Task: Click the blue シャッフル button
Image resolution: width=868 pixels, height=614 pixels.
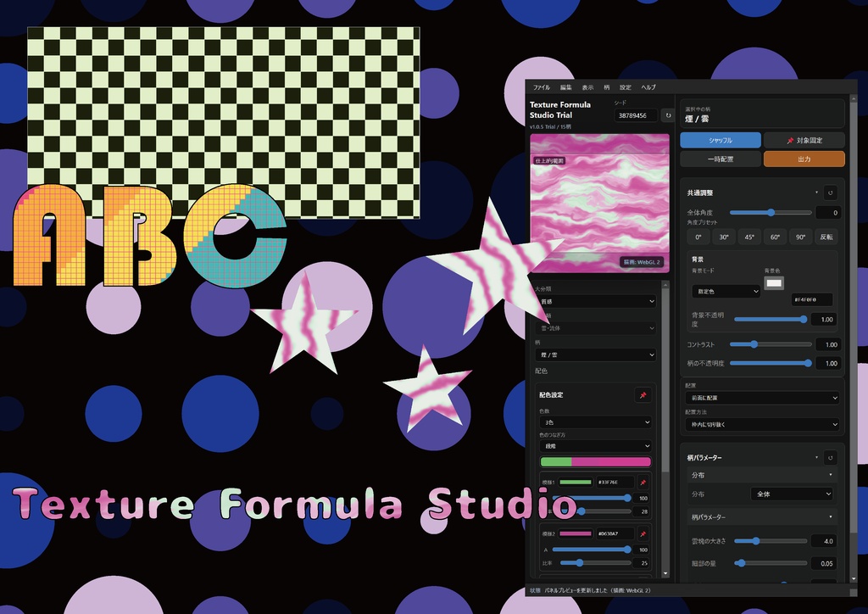Action: click(x=721, y=141)
